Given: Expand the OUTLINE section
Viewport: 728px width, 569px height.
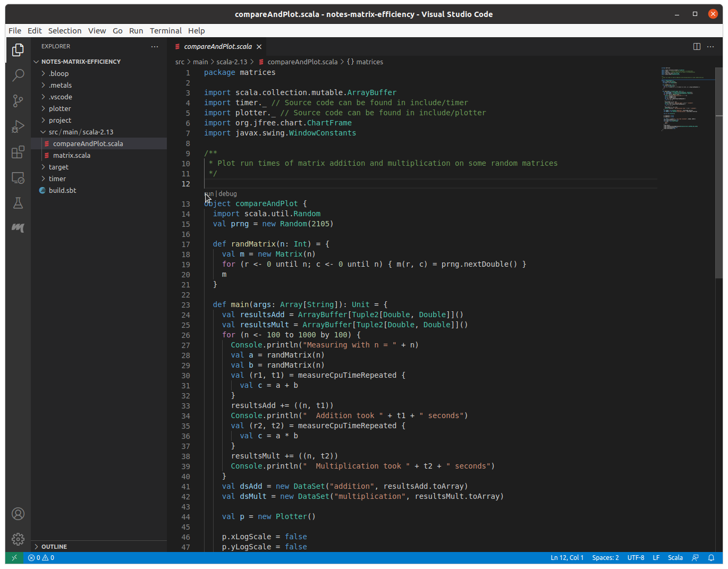Looking at the screenshot, I should click(x=54, y=547).
